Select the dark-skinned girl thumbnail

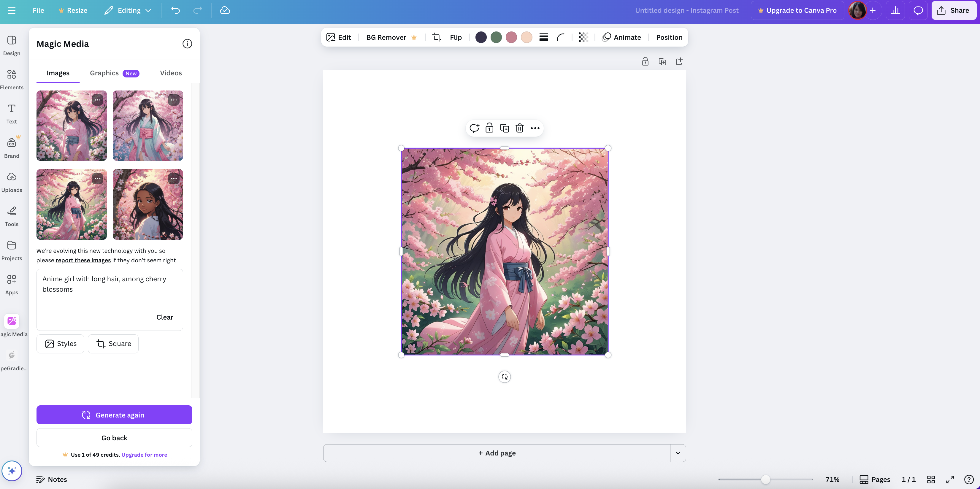pyautogui.click(x=148, y=204)
